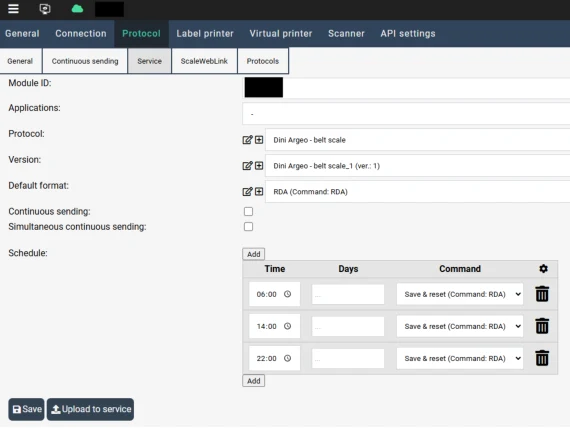This screenshot has height=428, width=570.
Task: Switch to Connection tab
Action: point(81,33)
